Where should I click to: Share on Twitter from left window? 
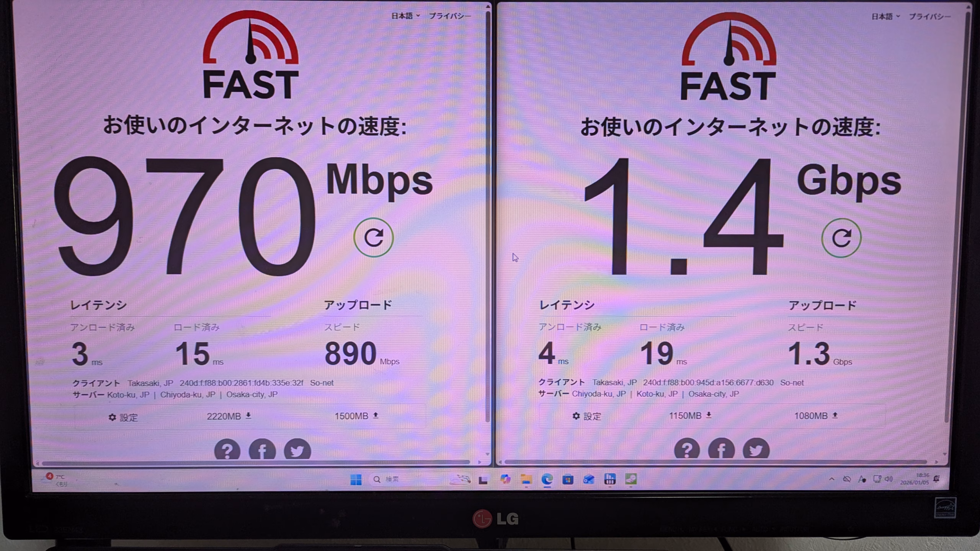(x=297, y=450)
